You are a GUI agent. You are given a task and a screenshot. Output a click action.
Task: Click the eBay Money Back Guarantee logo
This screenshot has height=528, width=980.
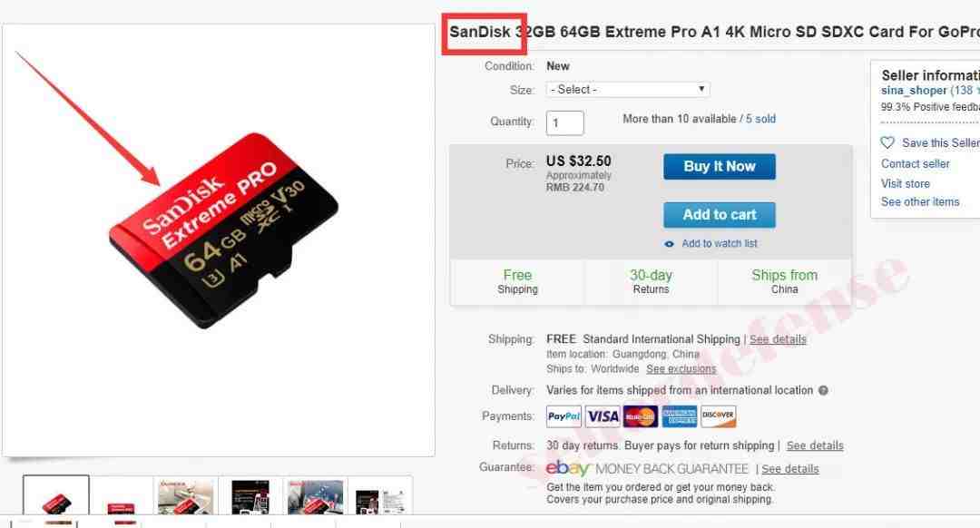click(x=647, y=468)
